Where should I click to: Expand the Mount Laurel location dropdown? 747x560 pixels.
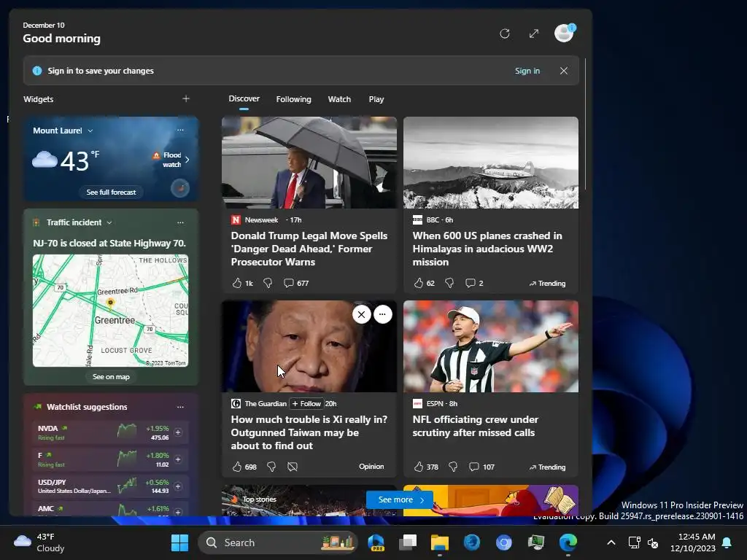[90, 131]
